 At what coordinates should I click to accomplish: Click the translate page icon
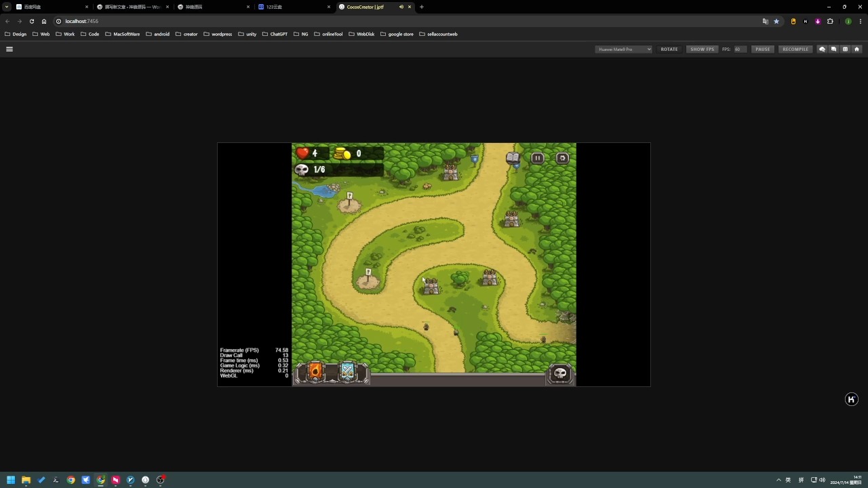pos(766,21)
